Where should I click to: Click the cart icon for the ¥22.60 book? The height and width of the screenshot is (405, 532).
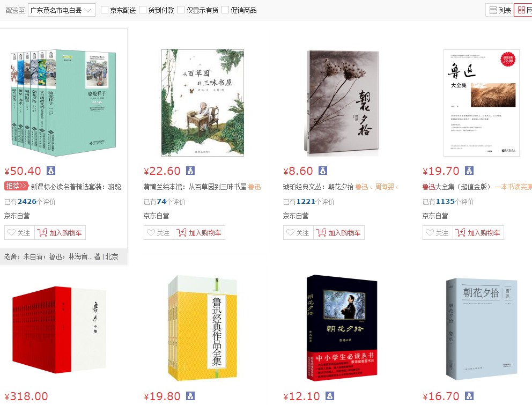point(181,233)
